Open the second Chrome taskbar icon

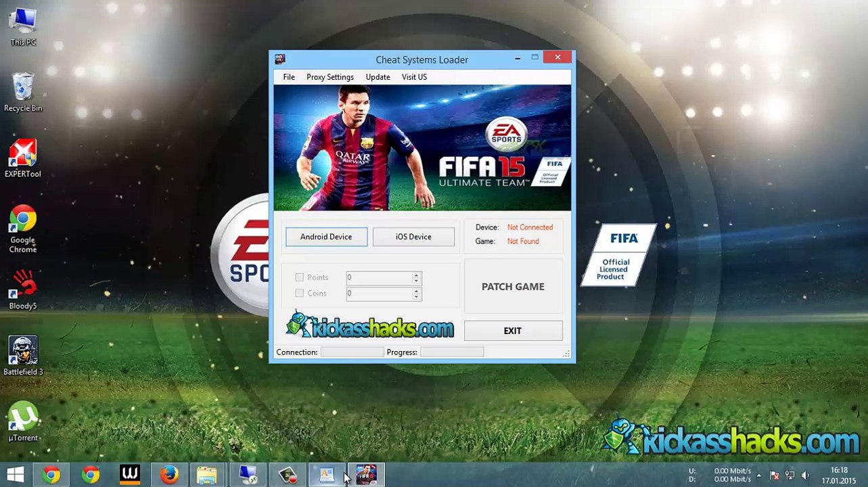pos(91,475)
